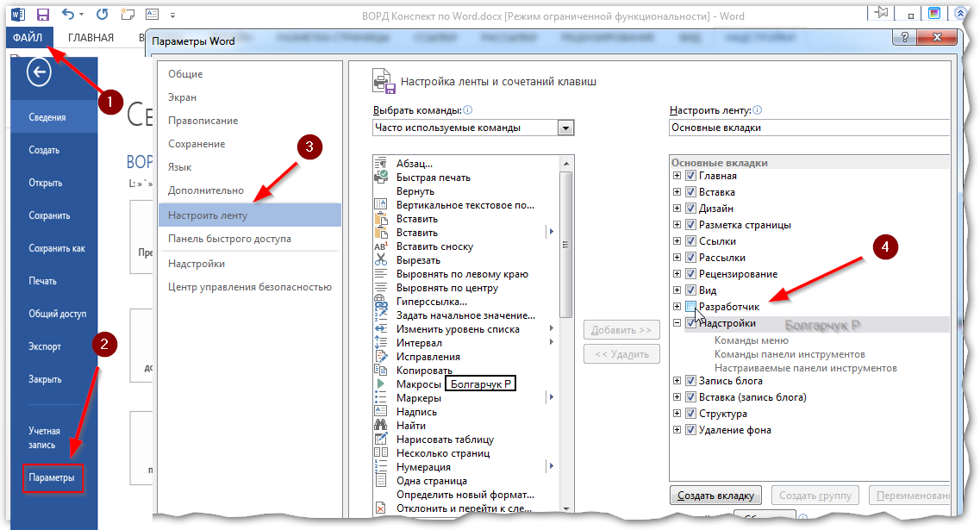980x530 pixels.
Task: Click info icon beside Настроить ленту
Action: (757, 110)
